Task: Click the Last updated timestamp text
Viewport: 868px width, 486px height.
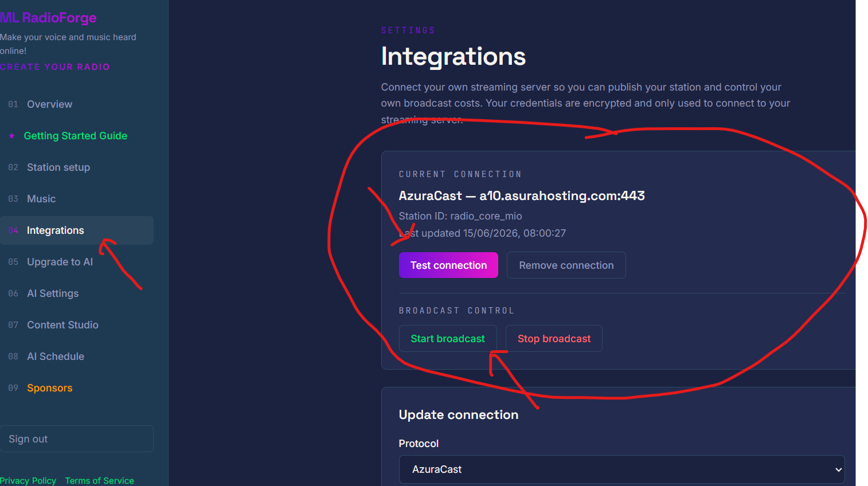Action: (482, 233)
